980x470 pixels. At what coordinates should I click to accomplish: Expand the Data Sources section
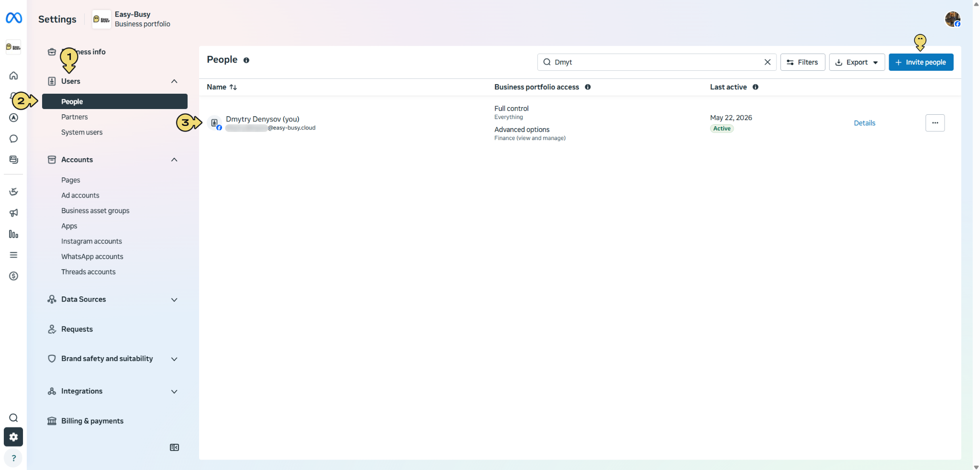[x=174, y=300]
